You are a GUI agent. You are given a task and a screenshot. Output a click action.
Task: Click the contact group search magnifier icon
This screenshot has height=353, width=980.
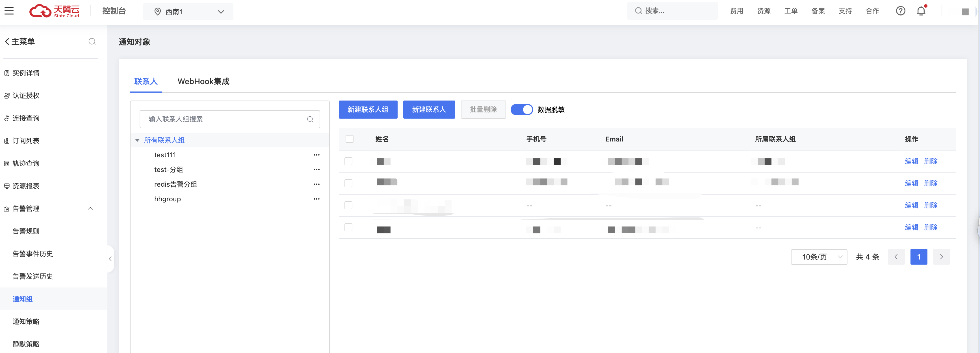(310, 119)
